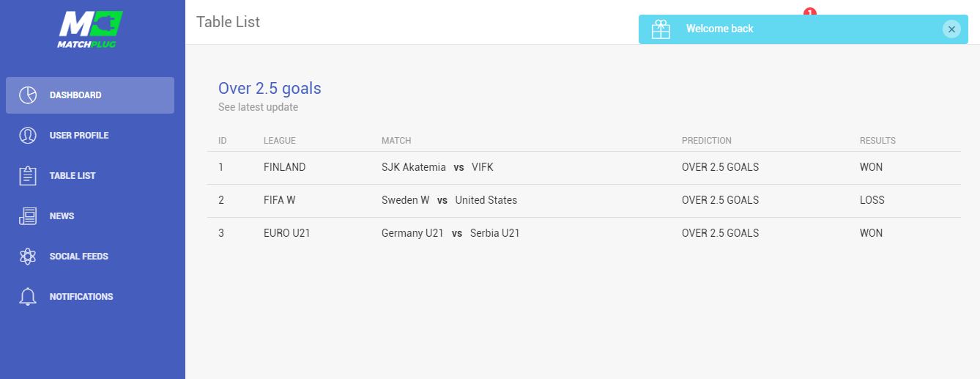Click the Over 2.5 goals heading

pos(270,89)
